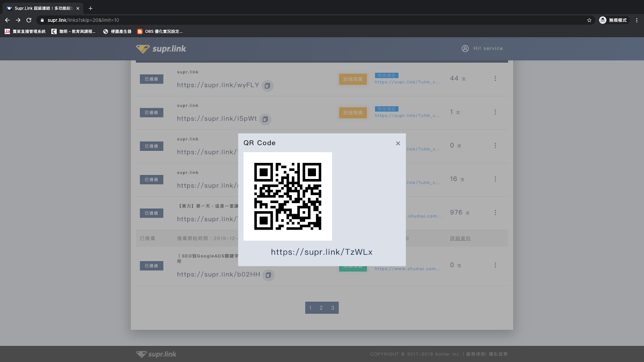Click the 已通過 status badge for wyFLY
Screen dimensions: 644x362
[x=152, y=79]
